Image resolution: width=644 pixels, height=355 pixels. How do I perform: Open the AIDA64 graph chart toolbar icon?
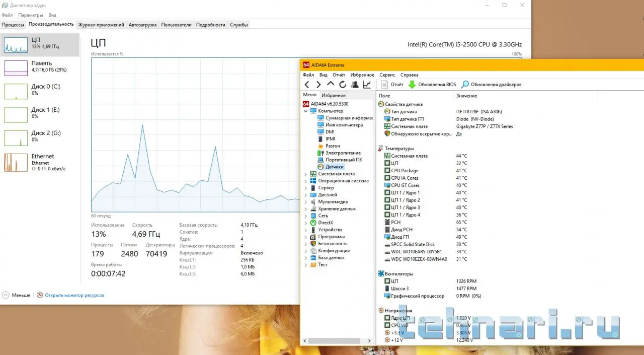(x=367, y=85)
